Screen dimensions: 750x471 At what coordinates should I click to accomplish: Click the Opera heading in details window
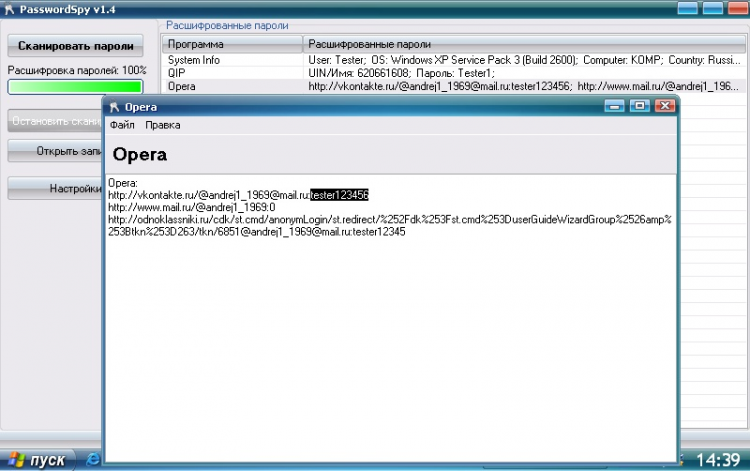140,154
